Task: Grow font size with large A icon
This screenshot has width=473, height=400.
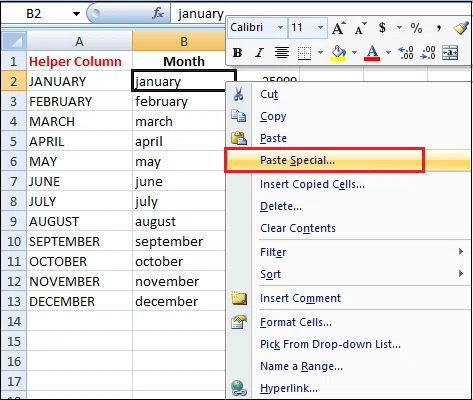Action: click(x=339, y=28)
